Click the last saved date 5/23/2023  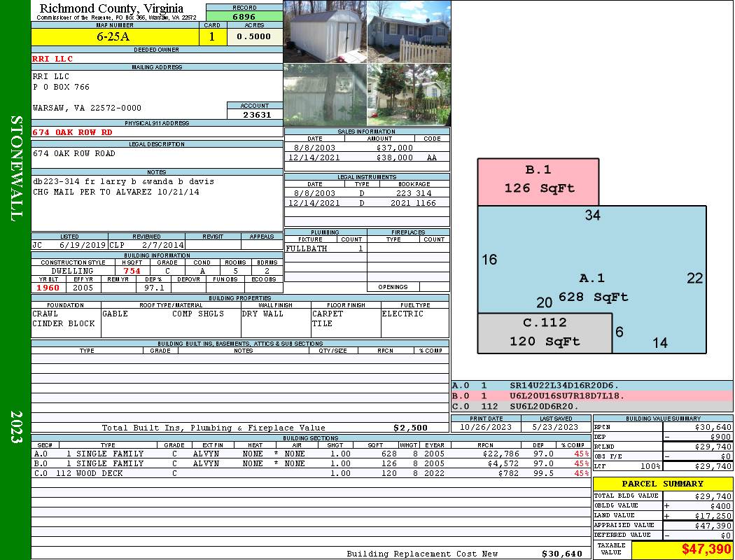(x=555, y=428)
